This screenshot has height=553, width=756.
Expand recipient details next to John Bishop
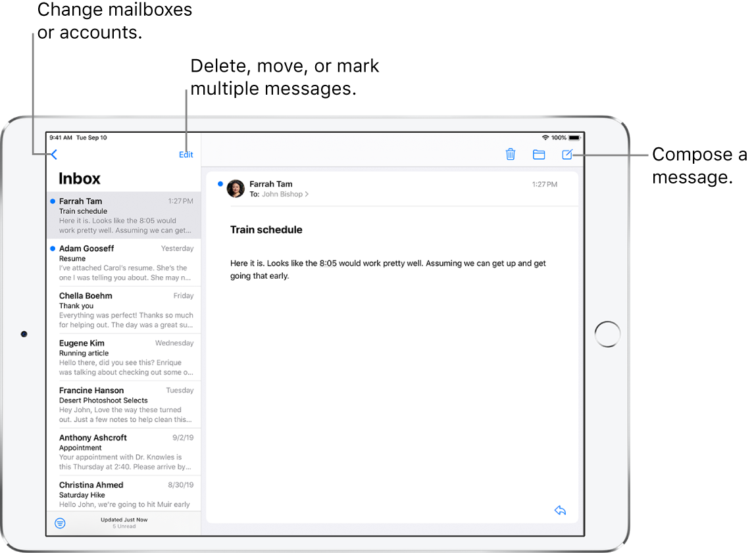[x=307, y=194]
